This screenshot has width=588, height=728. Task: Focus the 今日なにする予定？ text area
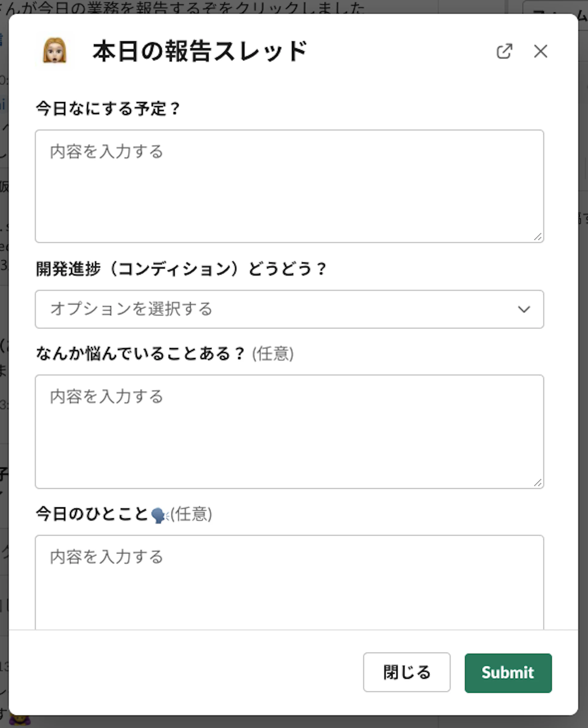pyautogui.click(x=289, y=186)
